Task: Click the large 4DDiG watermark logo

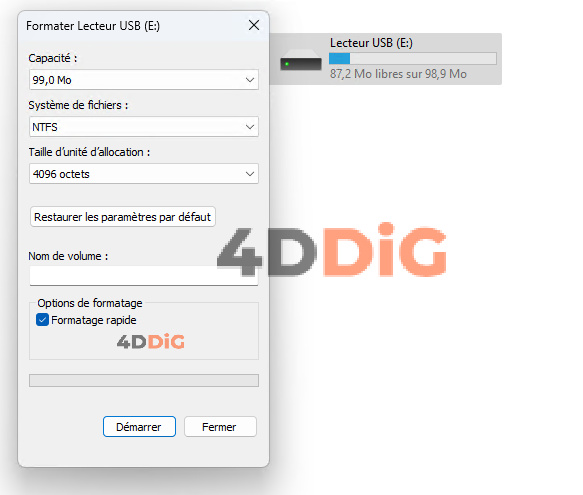Action: [332, 250]
